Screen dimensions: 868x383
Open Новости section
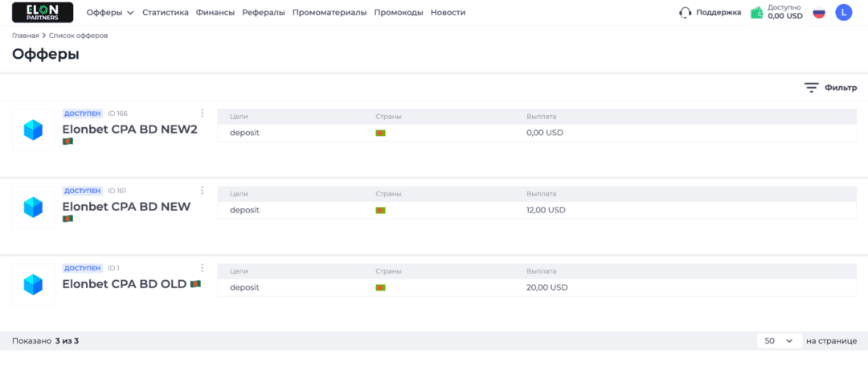click(x=448, y=12)
